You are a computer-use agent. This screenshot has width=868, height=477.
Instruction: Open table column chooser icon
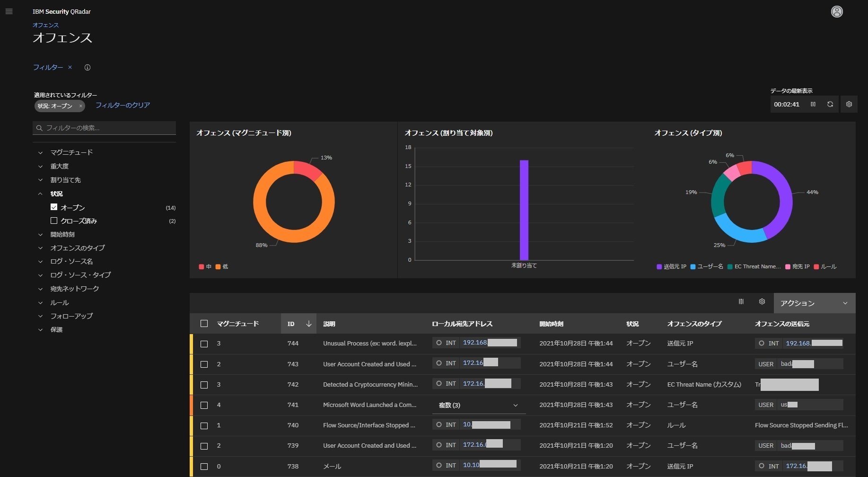click(x=741, y=301)
